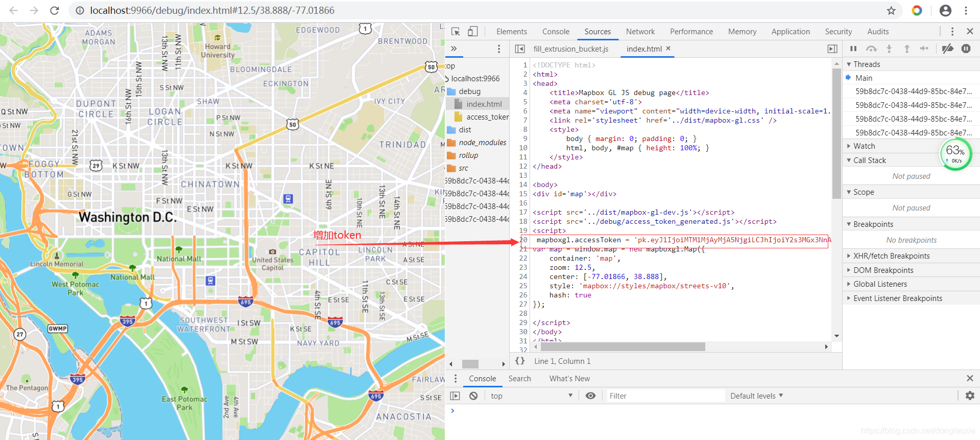Click the editor horizontal scrollbar
The image size is (980, 440).
coord(623,347)
